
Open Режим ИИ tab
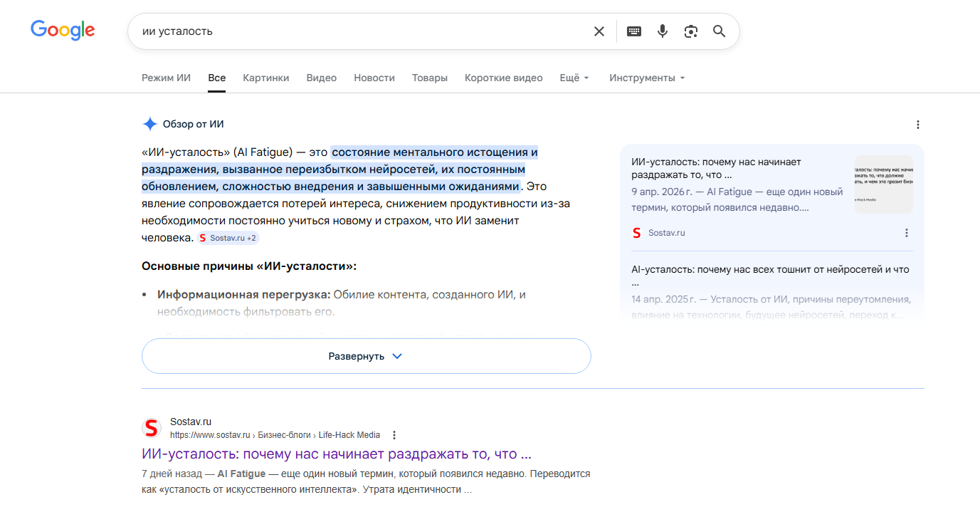click(x=166, y=78)
